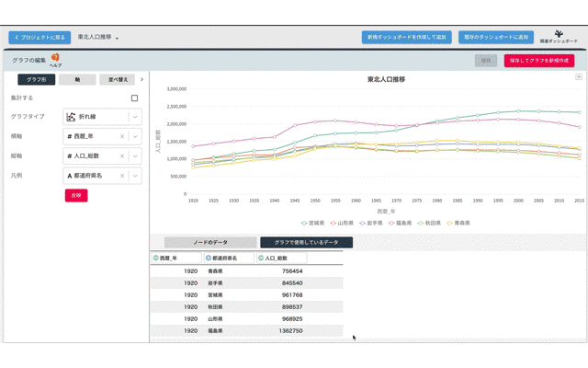The image size is (588, 368).
Task: Clear the 人口_総数 vertical axis selection
Action: [122, 155]
